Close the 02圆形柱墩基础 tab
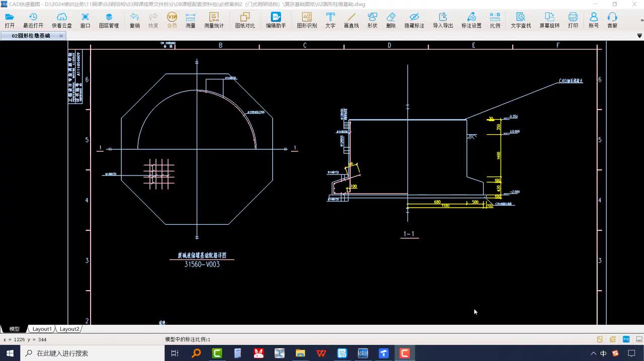The width and height of the screenshot is (644, 361). (x=61, y=36)
